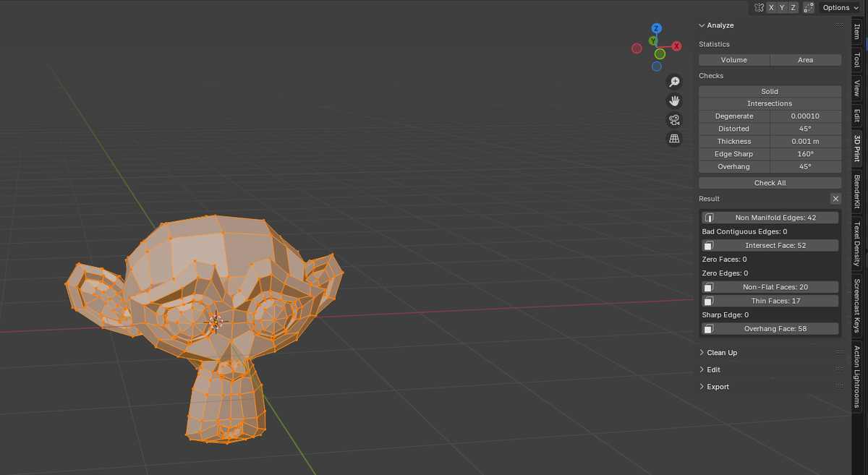Run the Overhang check
This screenshot has width=868, height=475.
pos(734,166)
